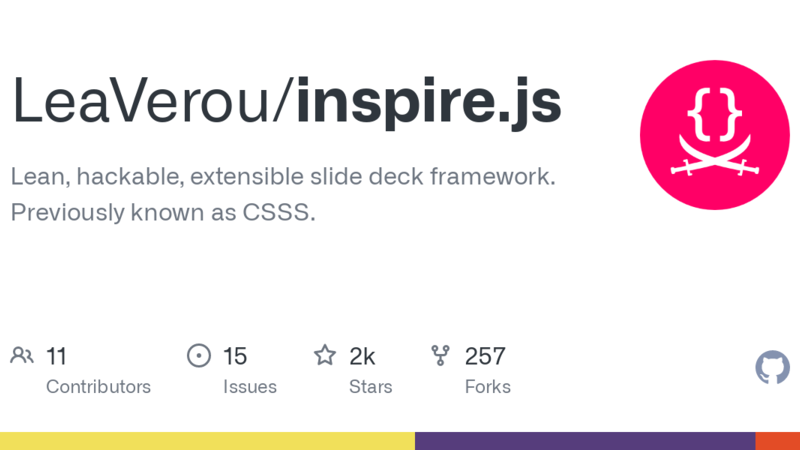Click the 15 issues count

(235, 356)
